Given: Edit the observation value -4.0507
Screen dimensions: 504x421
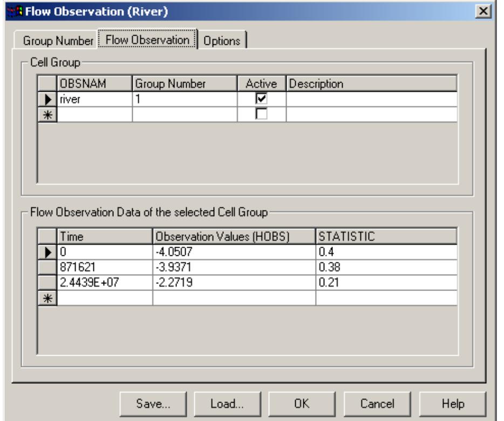Looking at the screenshot, I should (178, 251).
